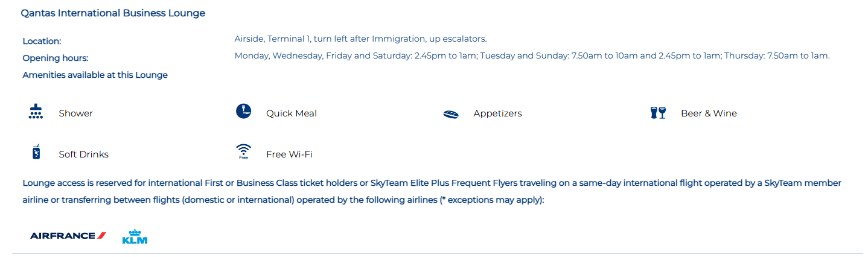Click the Location label

[42, 41]
